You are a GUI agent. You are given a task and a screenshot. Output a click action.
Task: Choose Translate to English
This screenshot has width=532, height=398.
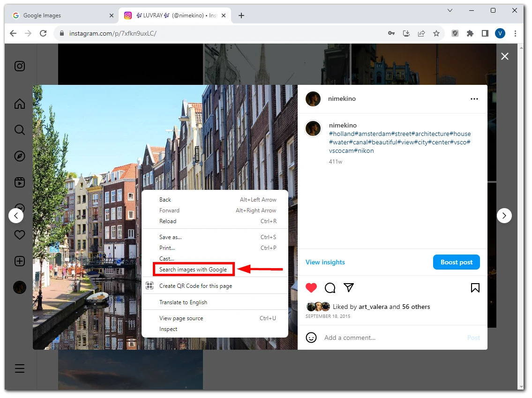(215, 302)
